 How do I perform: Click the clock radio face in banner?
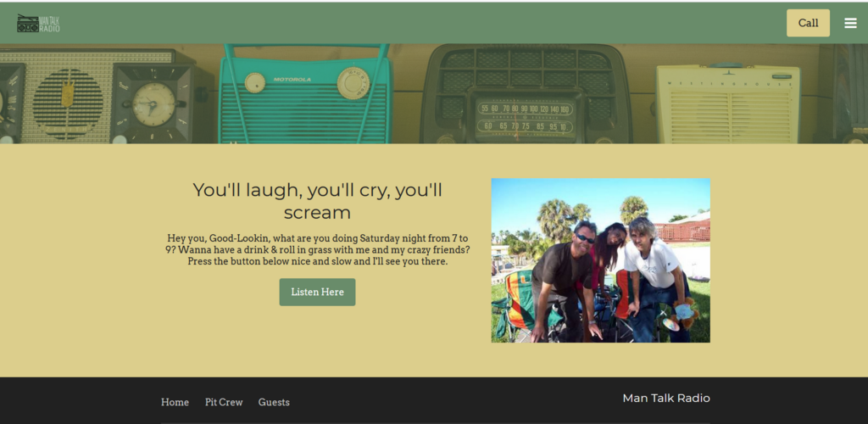click(x=153, y=104)
